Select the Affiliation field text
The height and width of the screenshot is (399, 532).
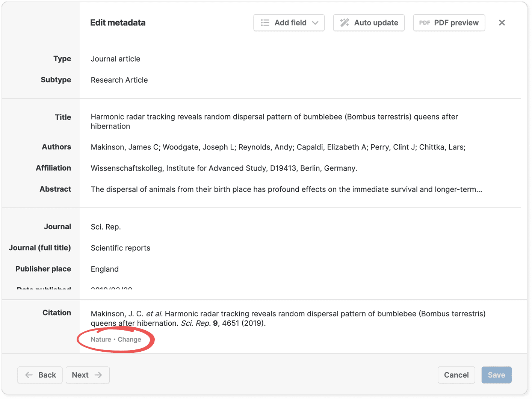[224, 168]
